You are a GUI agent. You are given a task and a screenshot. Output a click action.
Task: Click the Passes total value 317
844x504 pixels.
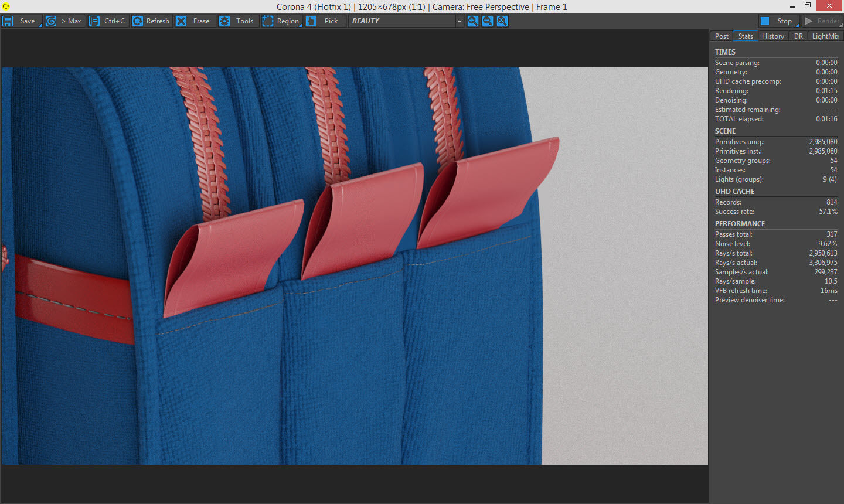pyautogui.click(x=832, y=234)
